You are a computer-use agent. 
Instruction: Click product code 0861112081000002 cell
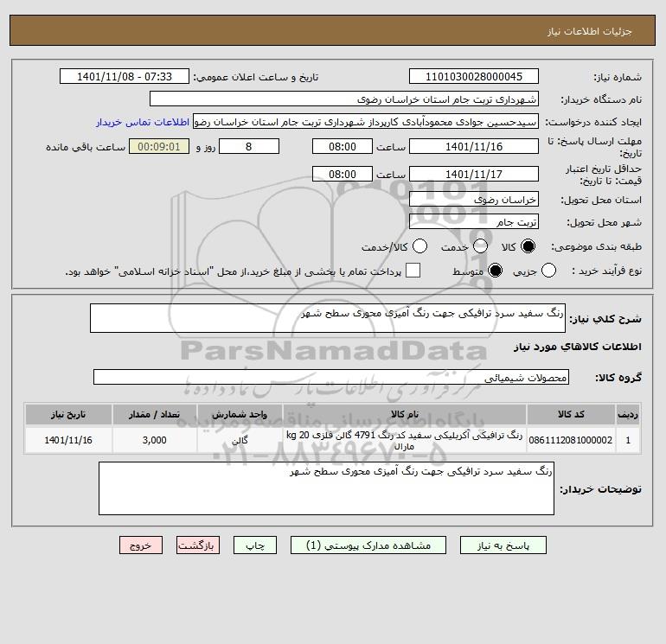point(571,440)
